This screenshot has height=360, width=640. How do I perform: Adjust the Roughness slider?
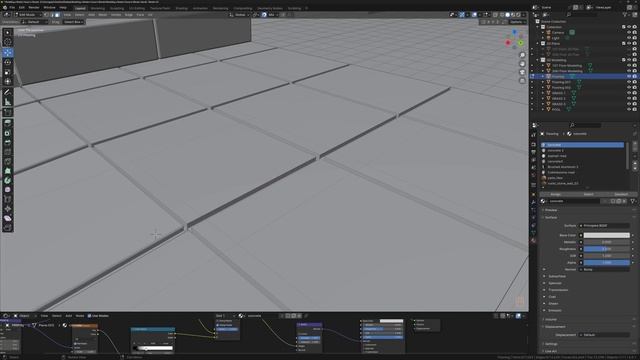(x=607, y=249)
